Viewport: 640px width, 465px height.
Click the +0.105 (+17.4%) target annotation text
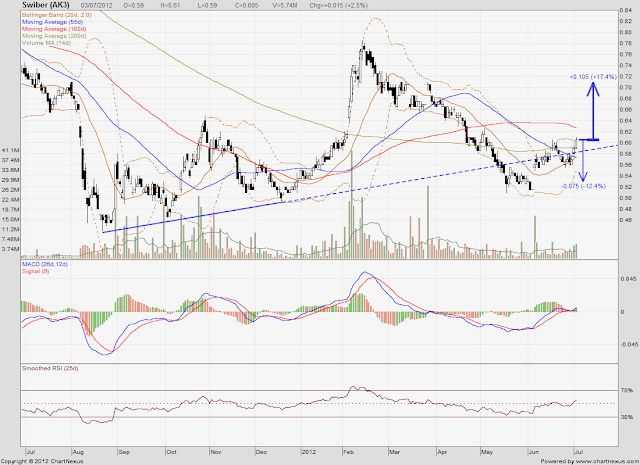[593, 77]
